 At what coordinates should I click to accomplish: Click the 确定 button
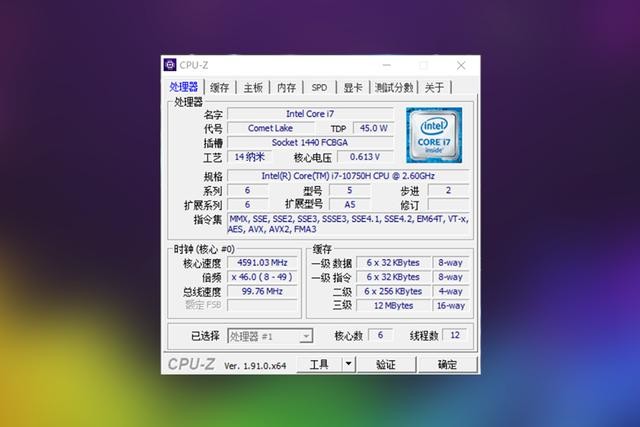[x=447, y=364]
